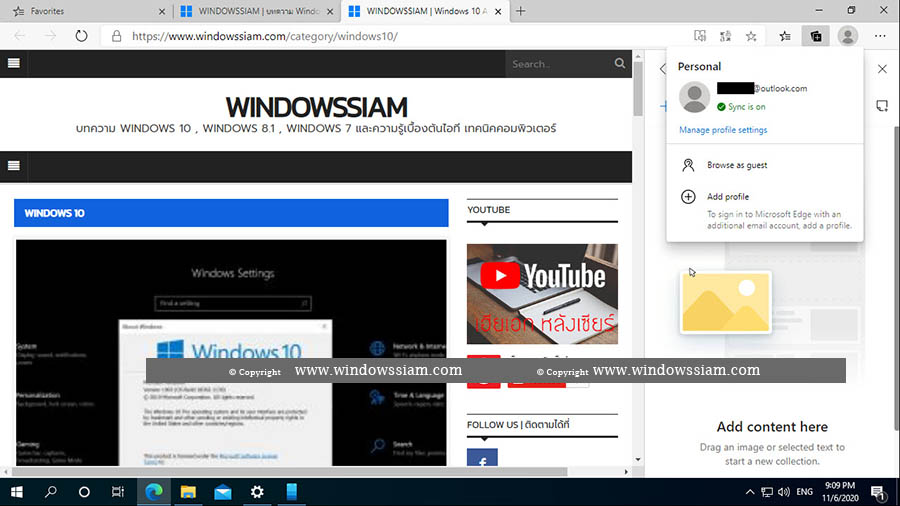This screenshot has width=900, height=506.
Task: Open taskbar Search magnifier
Action: (x=51, y=492)
